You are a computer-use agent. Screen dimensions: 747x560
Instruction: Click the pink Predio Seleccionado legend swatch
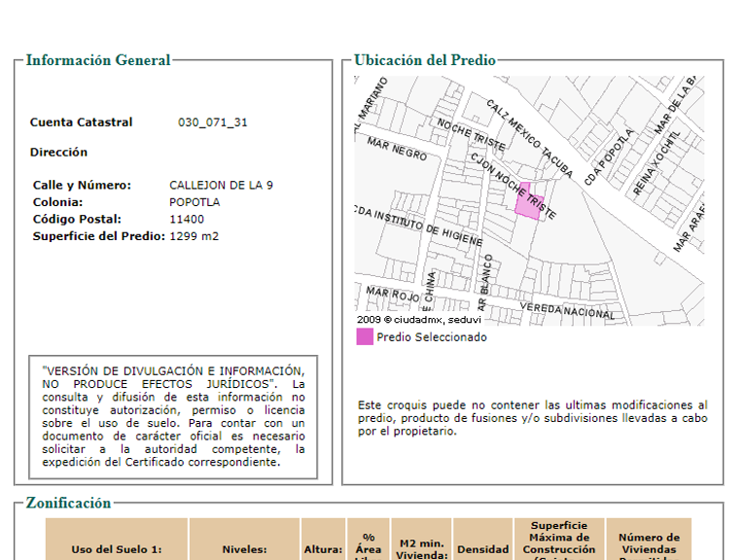pyautogui.click(x=365, y=336)
